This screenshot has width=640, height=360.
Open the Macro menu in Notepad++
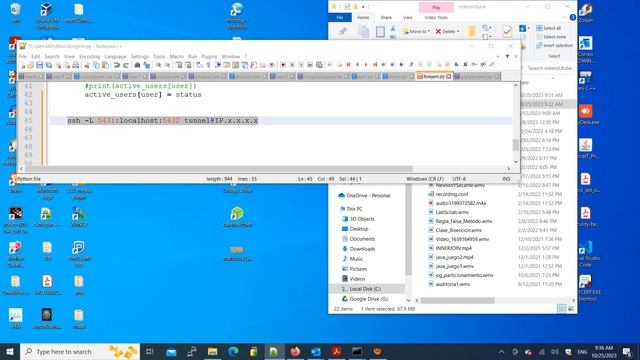pyautogui.click(x=176, y=56)
